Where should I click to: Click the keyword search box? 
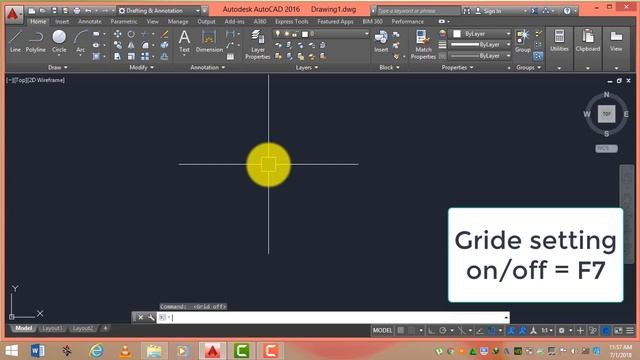(x=418, y=11)
